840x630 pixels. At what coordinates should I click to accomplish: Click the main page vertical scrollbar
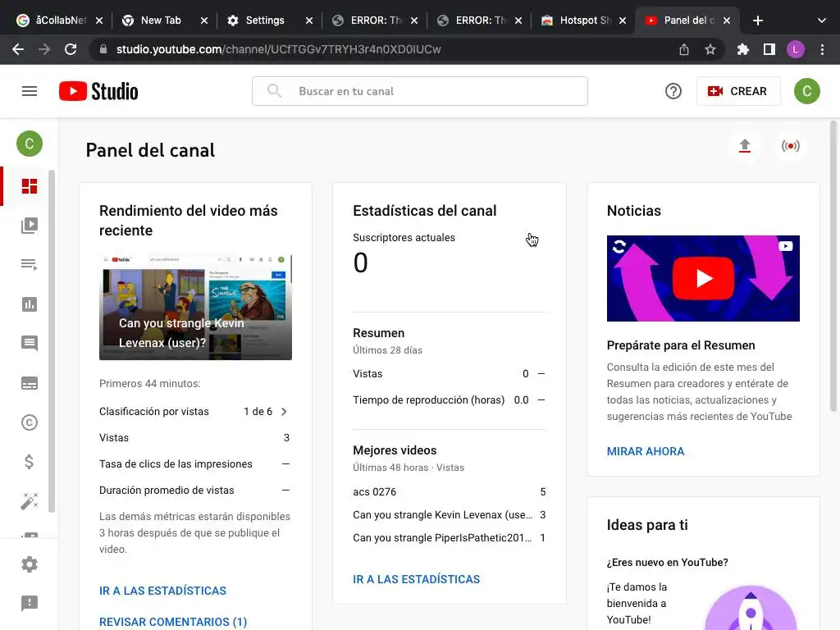pyautogui.click(x=833, y=267)
